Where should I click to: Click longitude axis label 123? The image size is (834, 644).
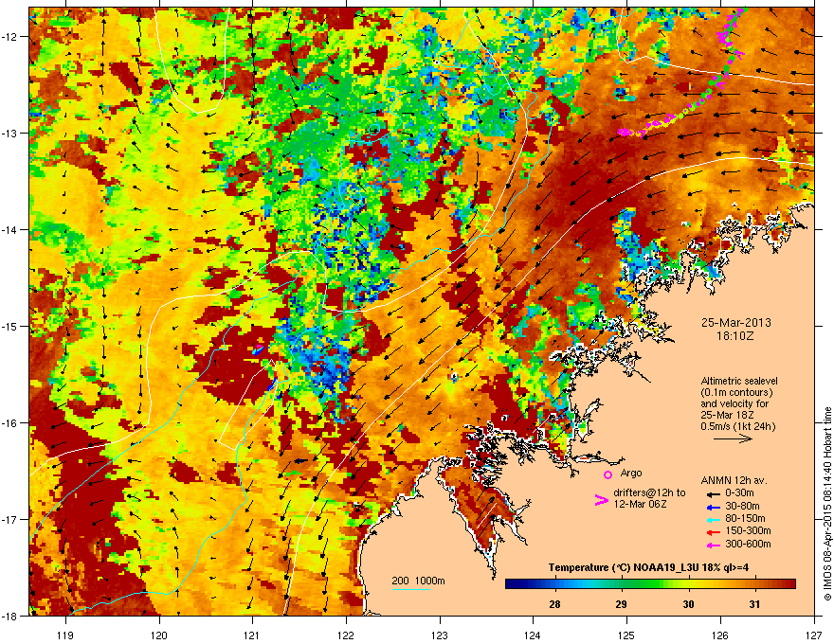point(440,635)
